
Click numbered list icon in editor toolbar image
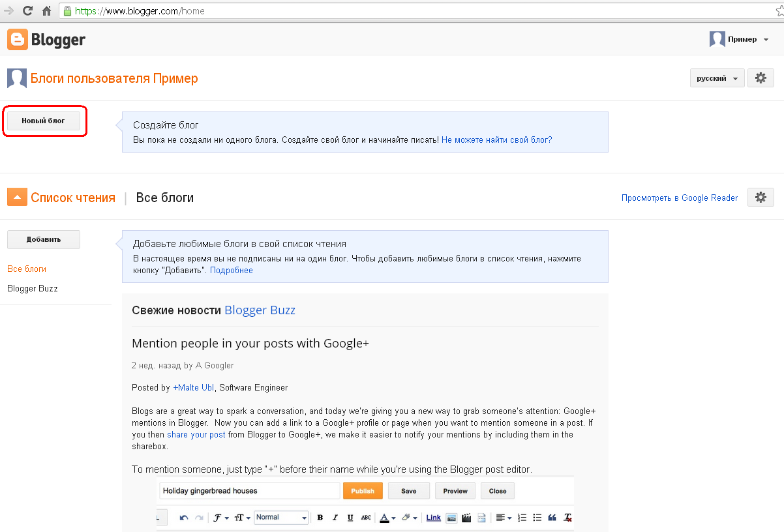pos(522,518)
